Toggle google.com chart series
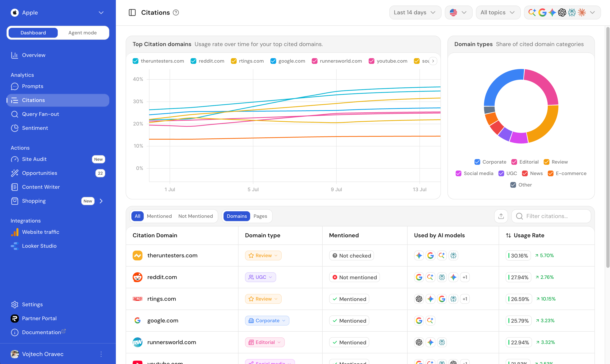 273,61
